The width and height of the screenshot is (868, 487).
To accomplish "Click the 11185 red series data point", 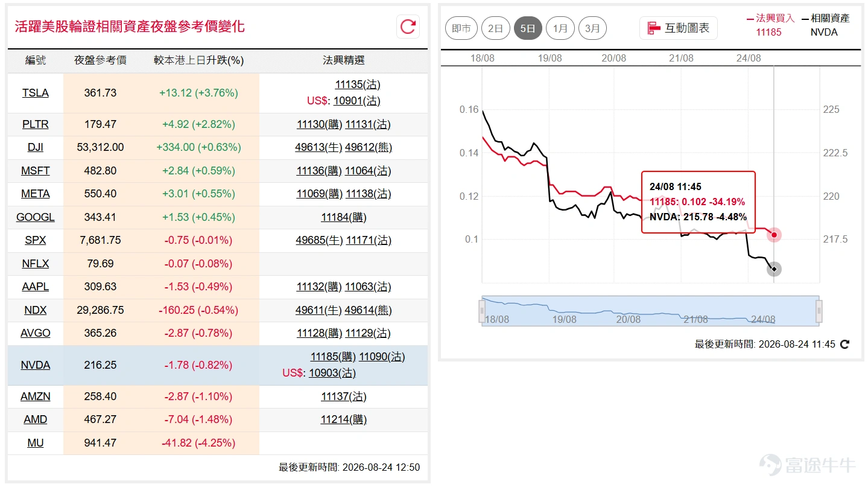I will click(x=774, y=235).
